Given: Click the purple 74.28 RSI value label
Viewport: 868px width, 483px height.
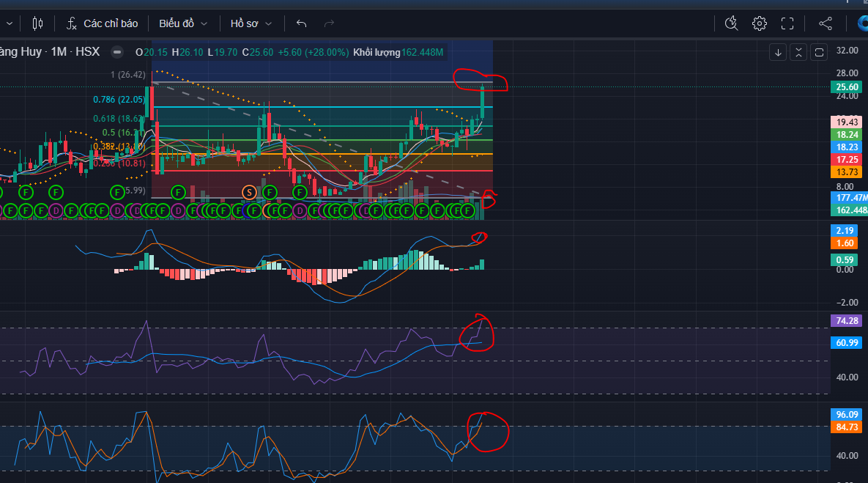Looking at the screenshot, I should tap(847, 321).
